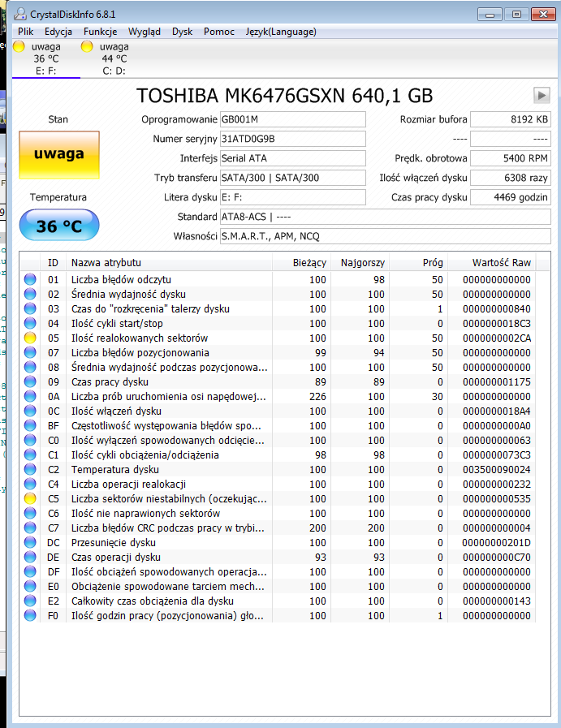
Task: Click blue status icon for attribute 0C
Action: click(x=30, y=411)
